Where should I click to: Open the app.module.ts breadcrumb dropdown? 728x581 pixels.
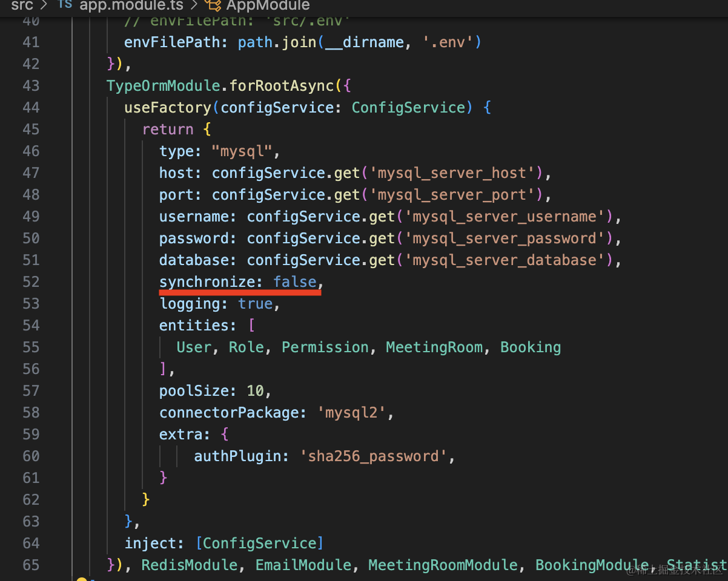click(x=132, y=5)
